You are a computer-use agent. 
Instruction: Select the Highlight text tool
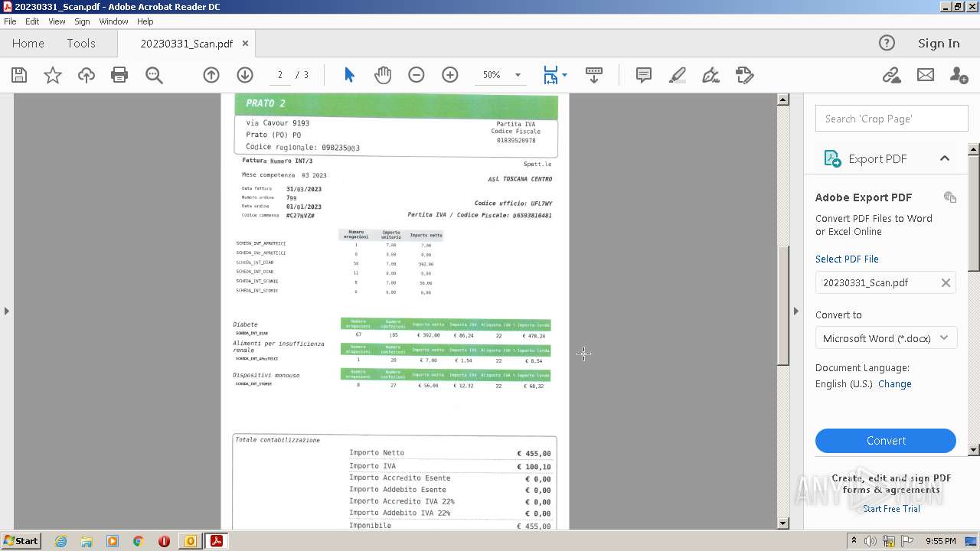(x=678, y=75)
